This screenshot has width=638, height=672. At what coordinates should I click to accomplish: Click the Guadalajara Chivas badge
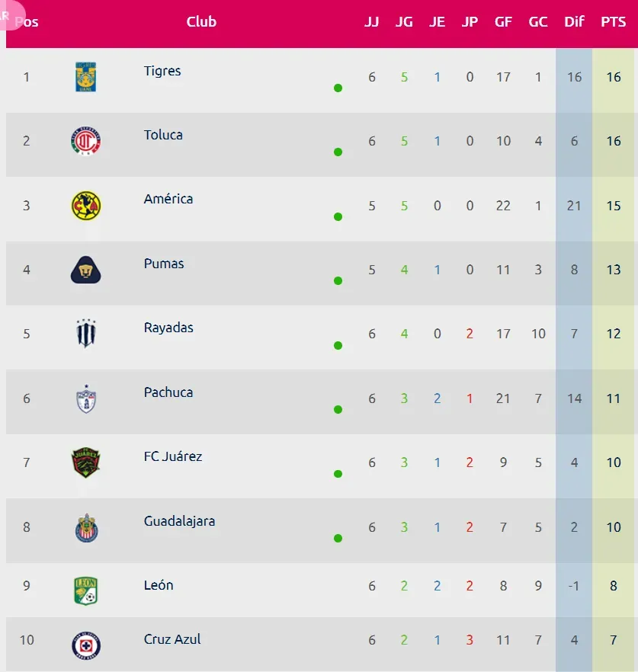coord(86,527)
